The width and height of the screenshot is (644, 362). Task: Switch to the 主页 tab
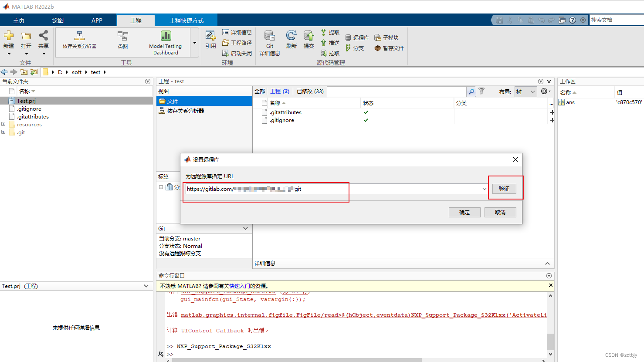(x=19, y=20)
